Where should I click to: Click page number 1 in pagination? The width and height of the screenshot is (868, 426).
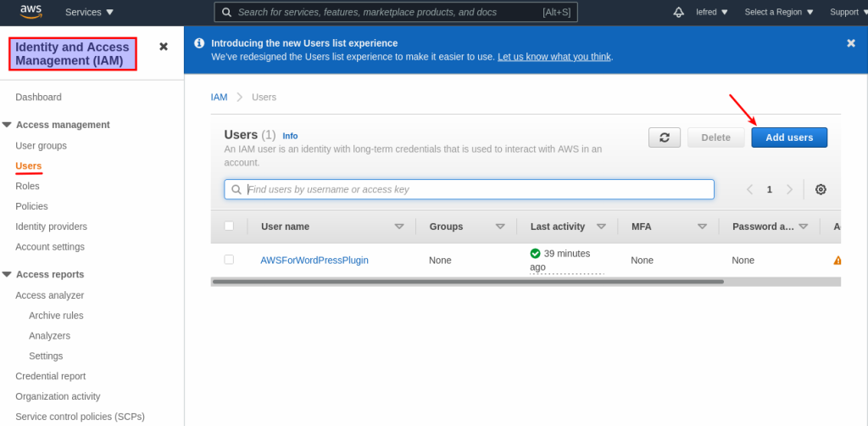coord(770,189)
